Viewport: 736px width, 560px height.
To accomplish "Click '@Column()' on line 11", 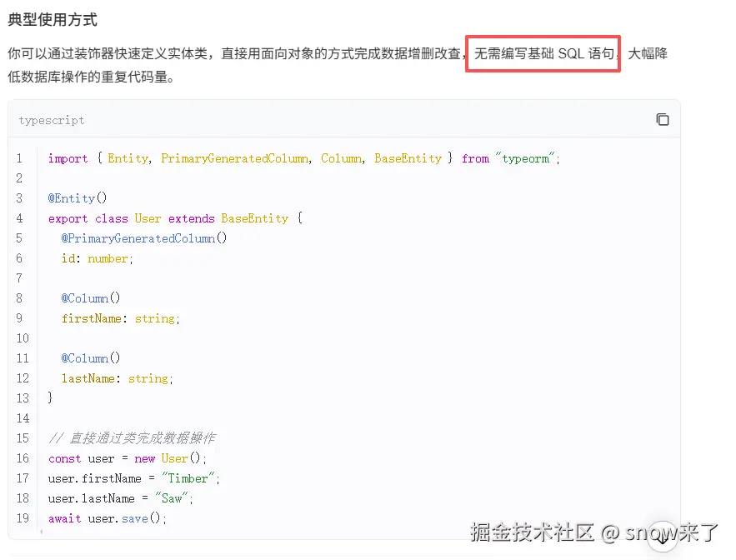I will click(91, 358).
